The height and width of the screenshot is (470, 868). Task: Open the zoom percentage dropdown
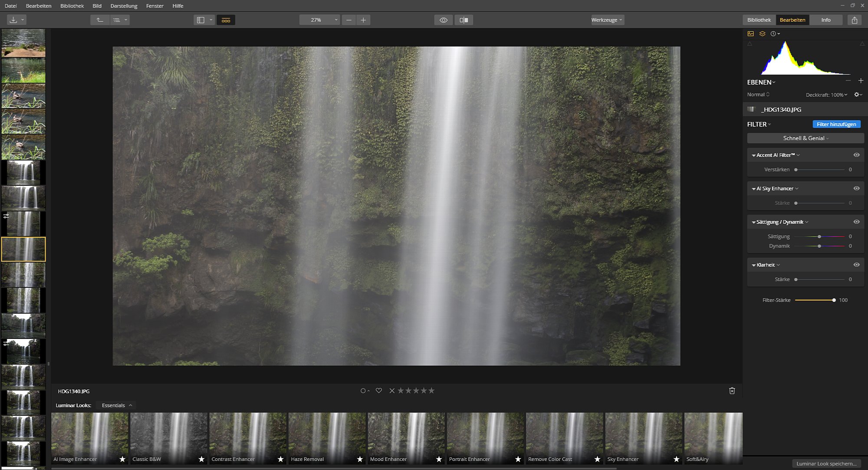coord(319,20)
